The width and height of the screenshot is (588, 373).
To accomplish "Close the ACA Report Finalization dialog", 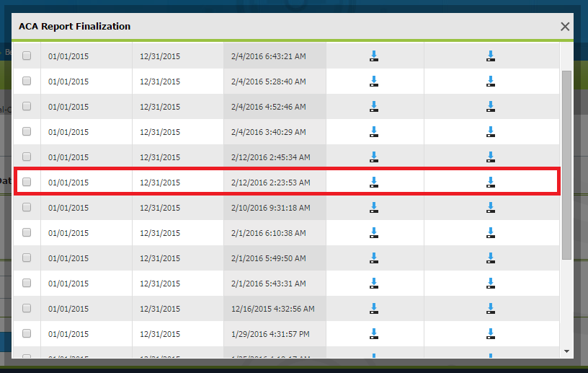I will click(565, 27).
